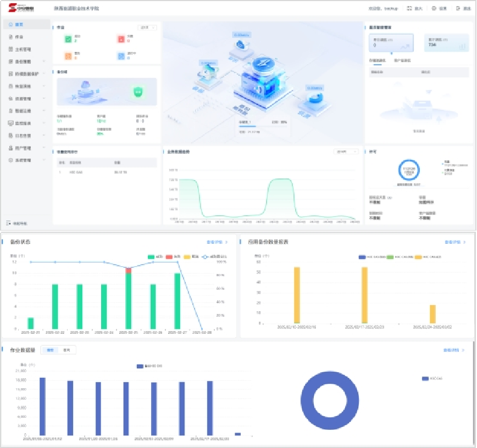
Task: Click the green successful jobs icon
Action: (x=68, y=39)
